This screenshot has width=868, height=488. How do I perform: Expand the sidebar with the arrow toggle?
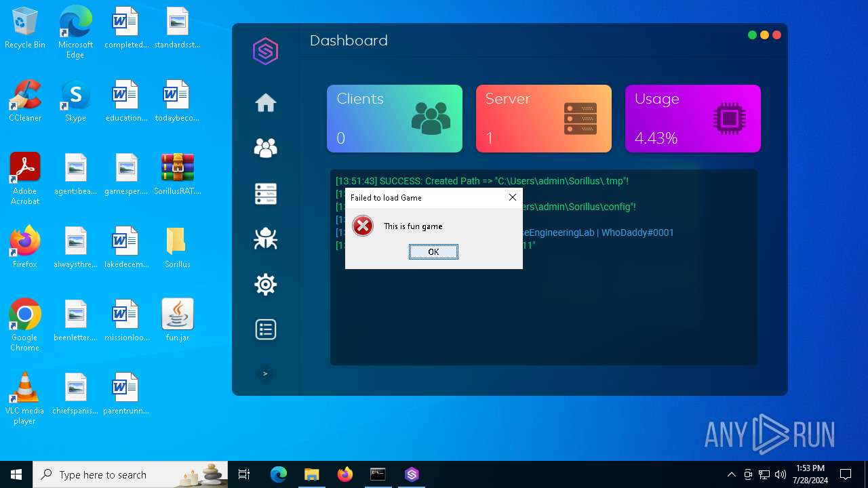click(265, 373)
